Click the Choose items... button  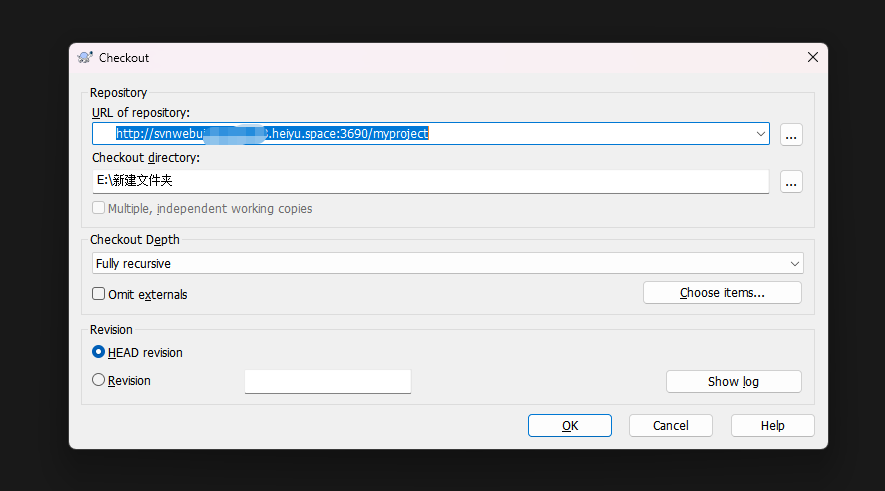[722, 293]
